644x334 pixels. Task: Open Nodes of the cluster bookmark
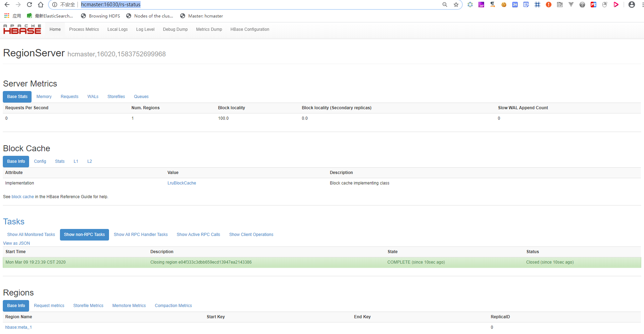[x=150, y=16]
